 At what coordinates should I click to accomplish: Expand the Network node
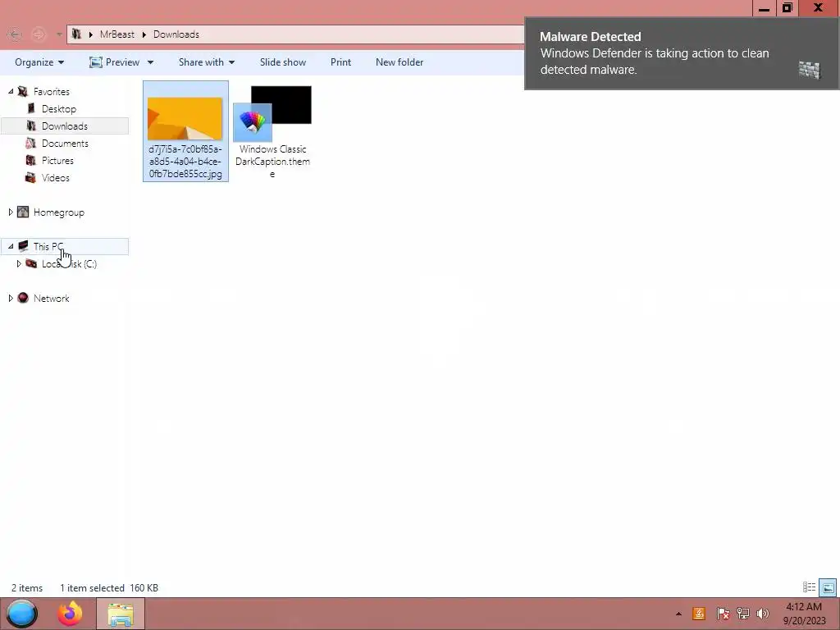point(11,298)
